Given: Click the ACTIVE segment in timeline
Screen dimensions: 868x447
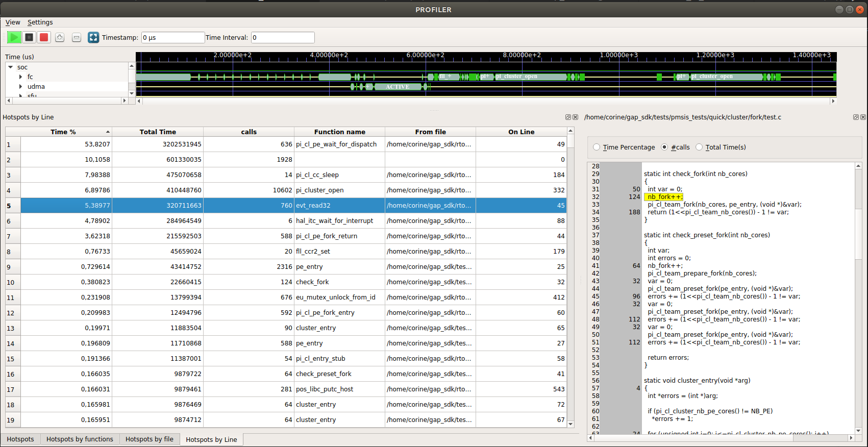Looking at the screenshot, I should click(398, 87).
